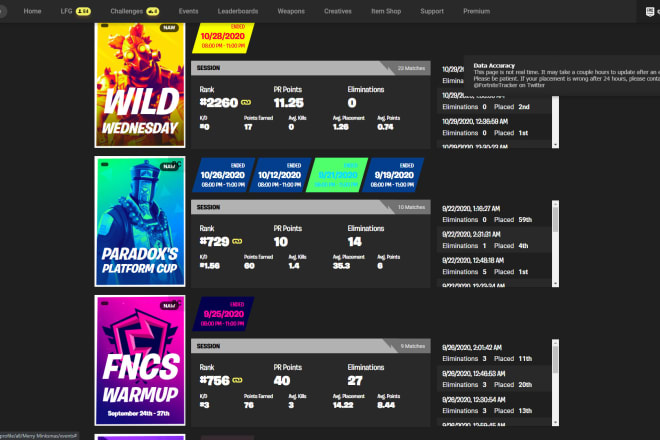Open the Weapons page

tap(291, 11)
